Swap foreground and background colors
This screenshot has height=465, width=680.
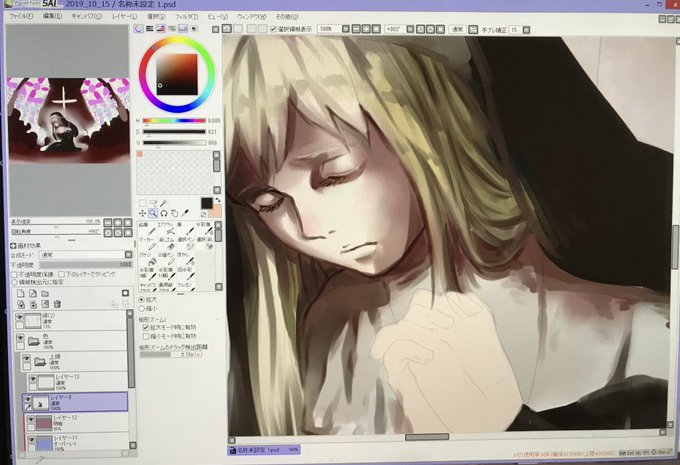pos(218,200)
